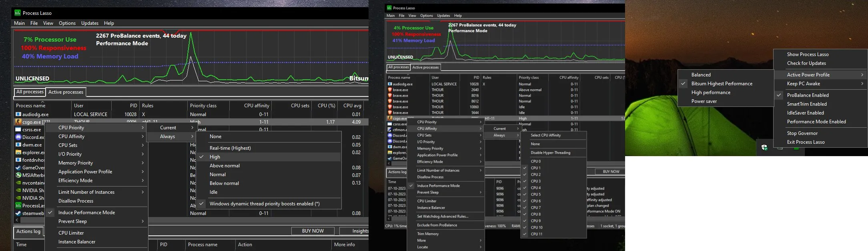Open the Options menu in left window
868x251 pixels.
pyautogui.click(x=67, y=23)
